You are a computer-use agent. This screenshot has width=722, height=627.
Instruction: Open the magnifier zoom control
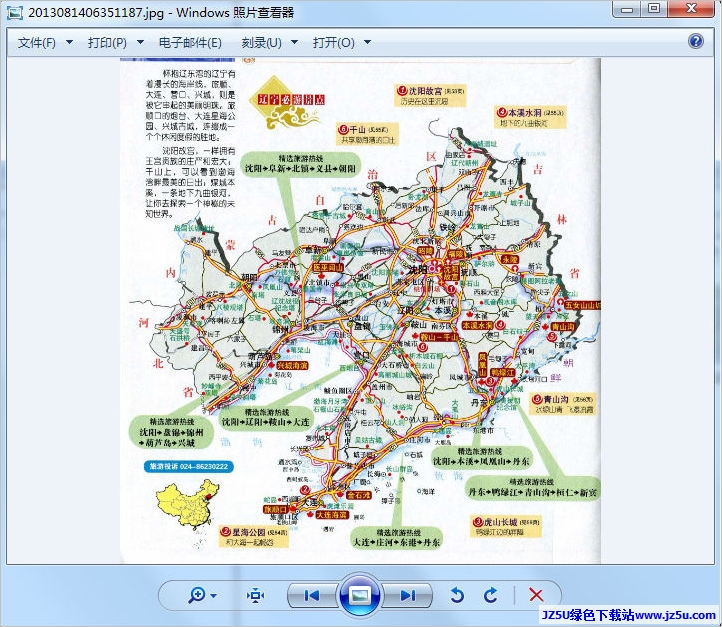point(201,595)
